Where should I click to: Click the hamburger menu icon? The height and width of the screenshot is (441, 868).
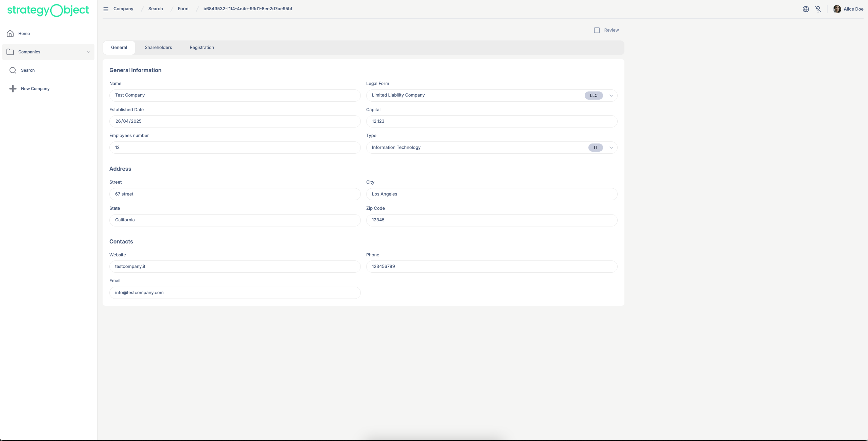[106, 9]
